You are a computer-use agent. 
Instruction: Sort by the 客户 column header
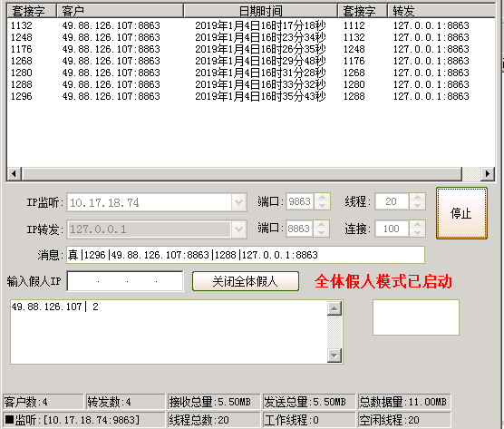tap(121, 11)
